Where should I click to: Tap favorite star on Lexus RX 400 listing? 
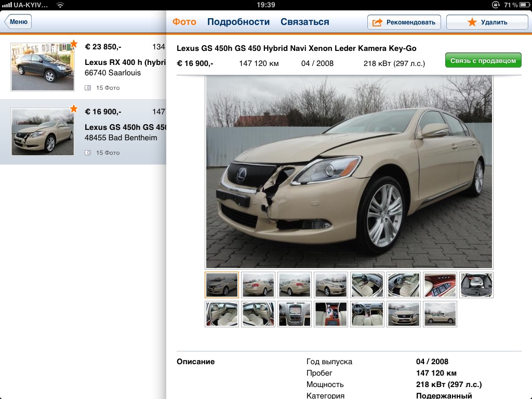click(74, 44)
